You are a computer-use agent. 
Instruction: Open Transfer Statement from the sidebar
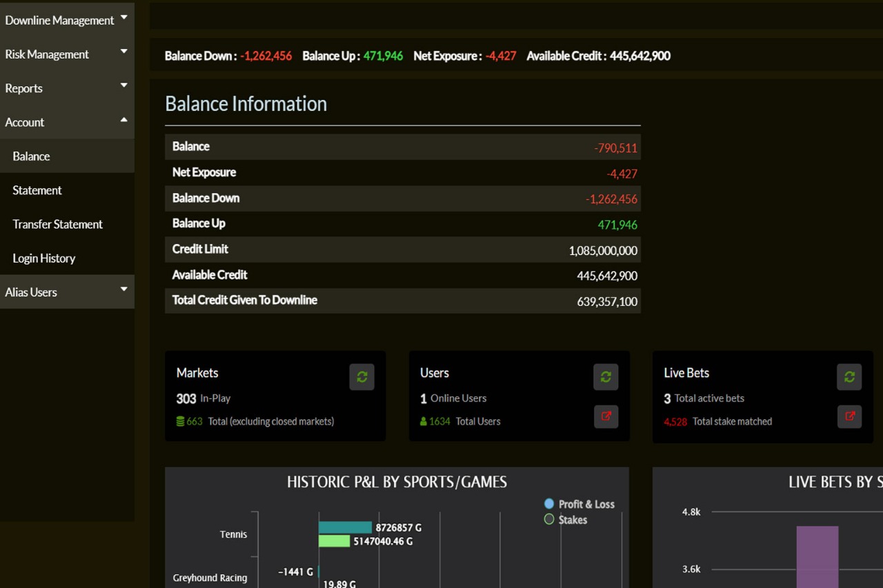57,224
